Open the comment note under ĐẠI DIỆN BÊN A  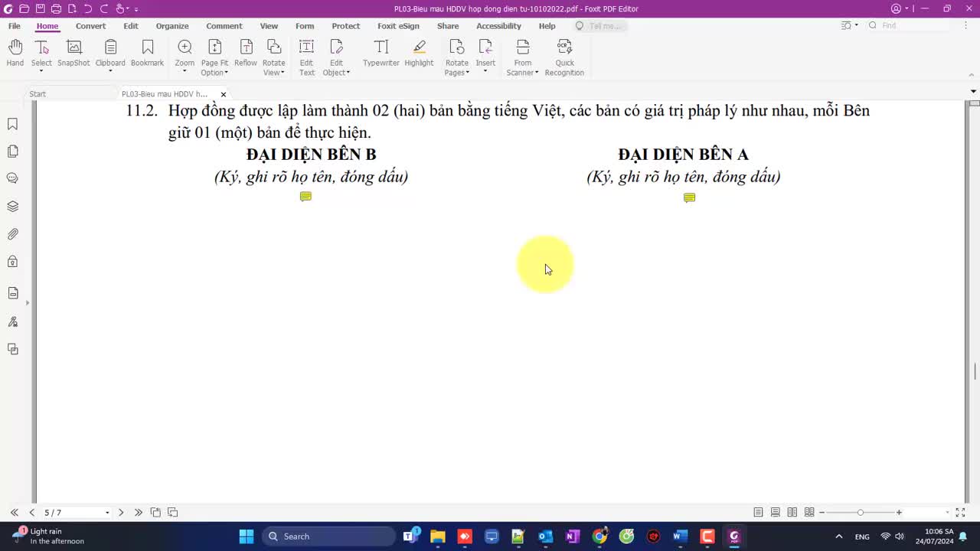689,197
